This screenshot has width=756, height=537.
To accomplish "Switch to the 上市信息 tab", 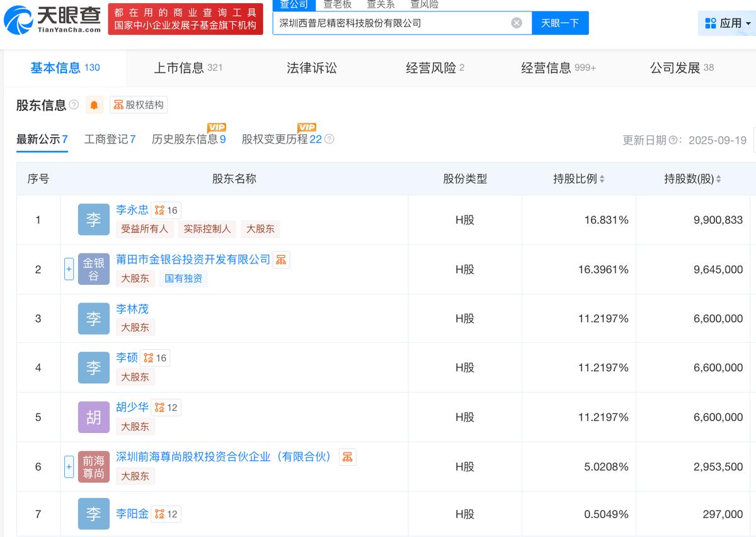I will [x=188, y=67].
